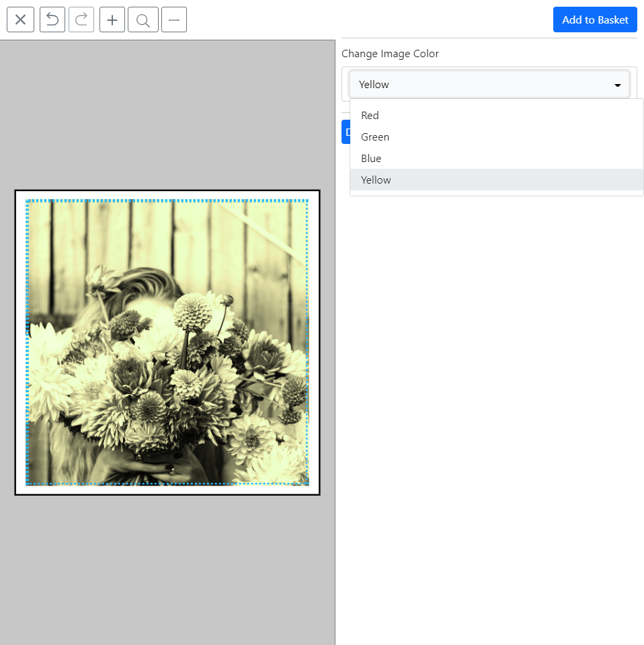Click the Add to Basket button
This screenshot has height=645, width=644.
(x=595, y=20)
